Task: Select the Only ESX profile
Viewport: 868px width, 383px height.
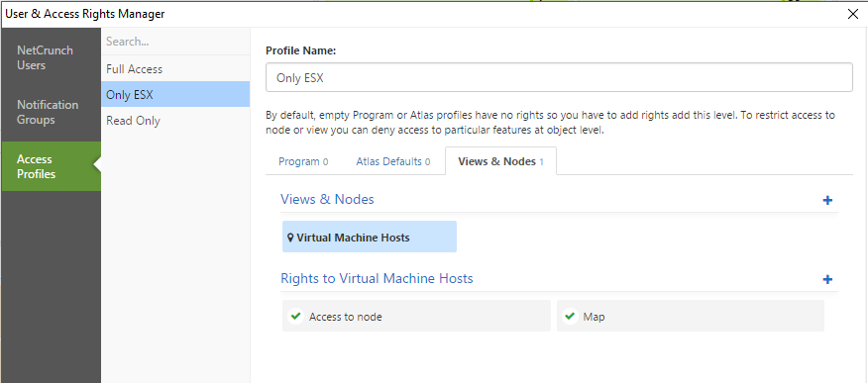Action: point(175,94)
